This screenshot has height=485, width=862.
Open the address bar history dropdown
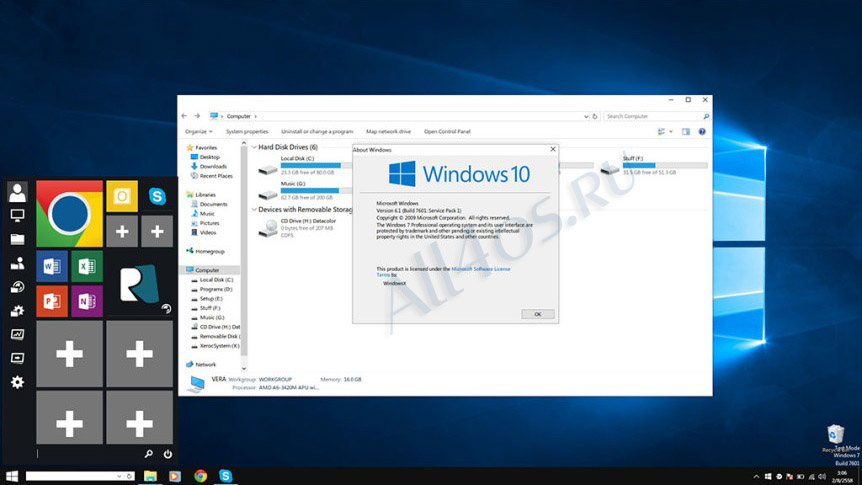click(x=585, y=117)
